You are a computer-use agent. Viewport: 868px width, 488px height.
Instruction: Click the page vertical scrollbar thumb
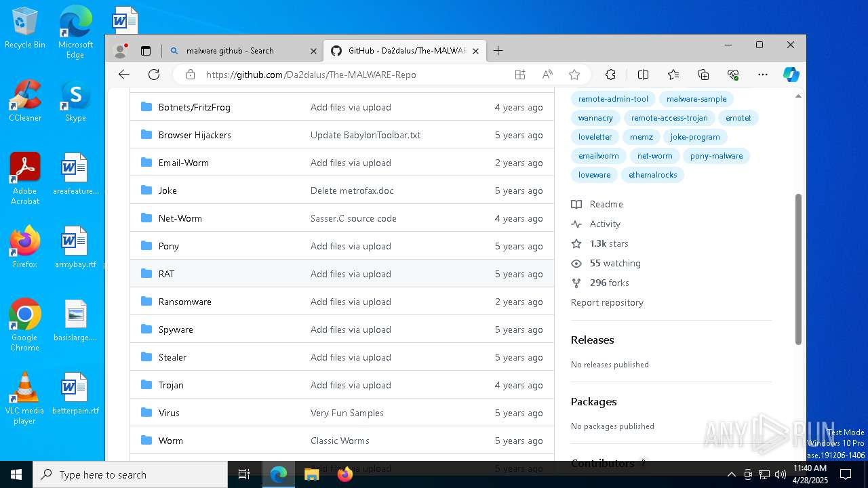pos(798,269)
